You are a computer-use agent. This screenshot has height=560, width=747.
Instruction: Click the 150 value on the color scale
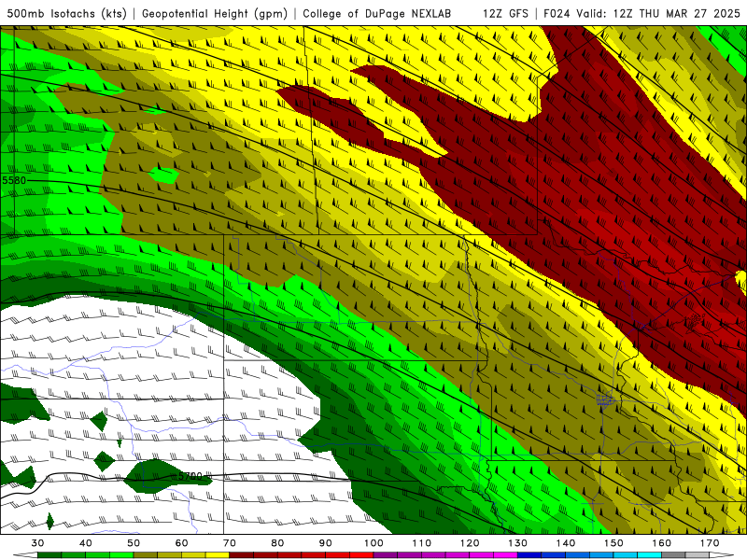pyautogui.click(x=614, y=543)
